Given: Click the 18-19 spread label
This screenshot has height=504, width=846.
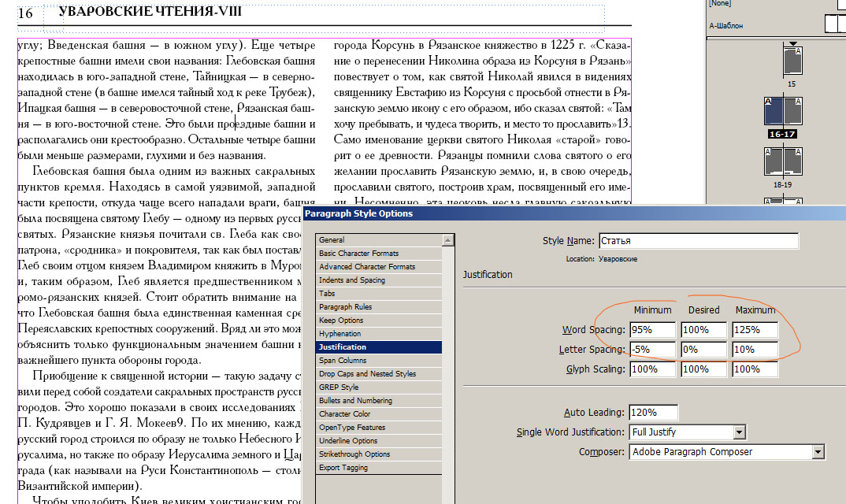Looking at the screenshot, I should click(x=782, y=184).
